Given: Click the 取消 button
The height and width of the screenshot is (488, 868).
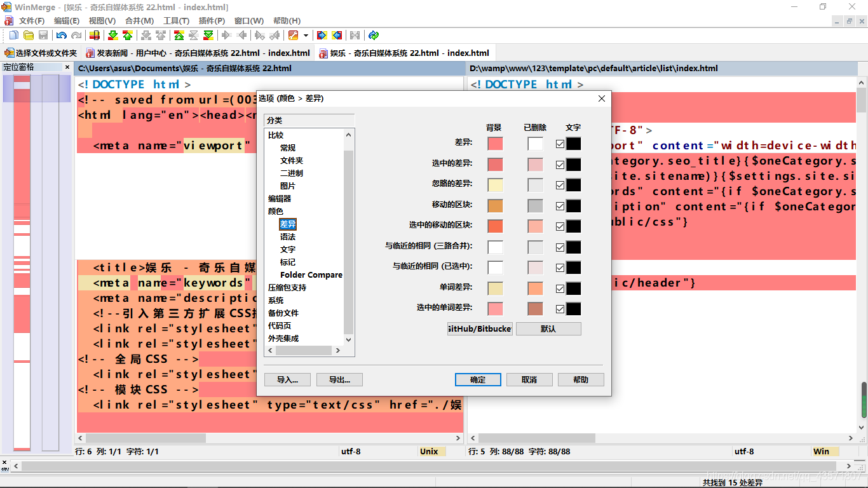Looking at the screenshot, I should pyautogui.click(x=529, y=379).
